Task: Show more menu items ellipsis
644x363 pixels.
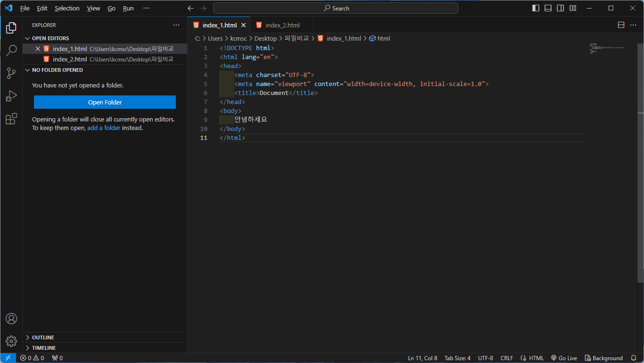Action: coord(146,8)
